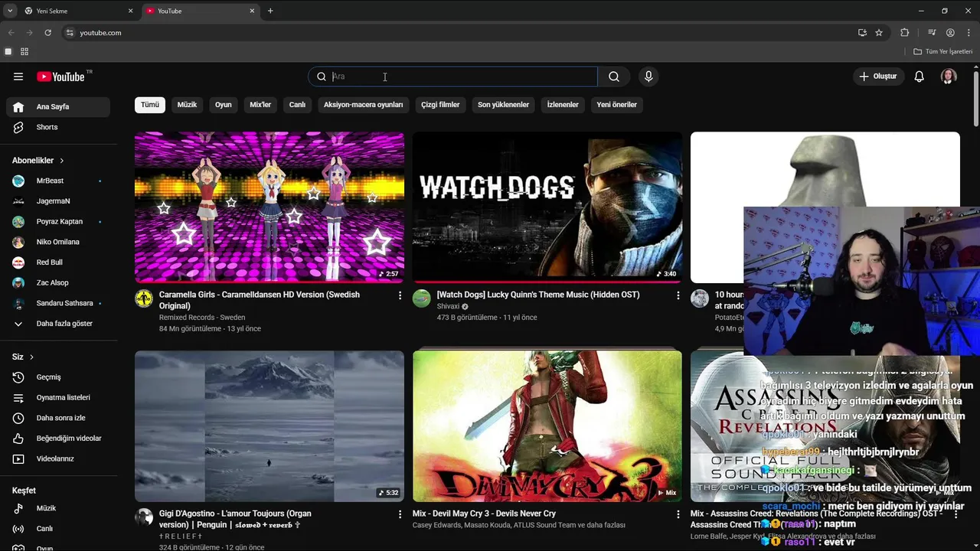
Task: Play the Devil May Cry 3 thumbnail
Action: tap(547, 426)
